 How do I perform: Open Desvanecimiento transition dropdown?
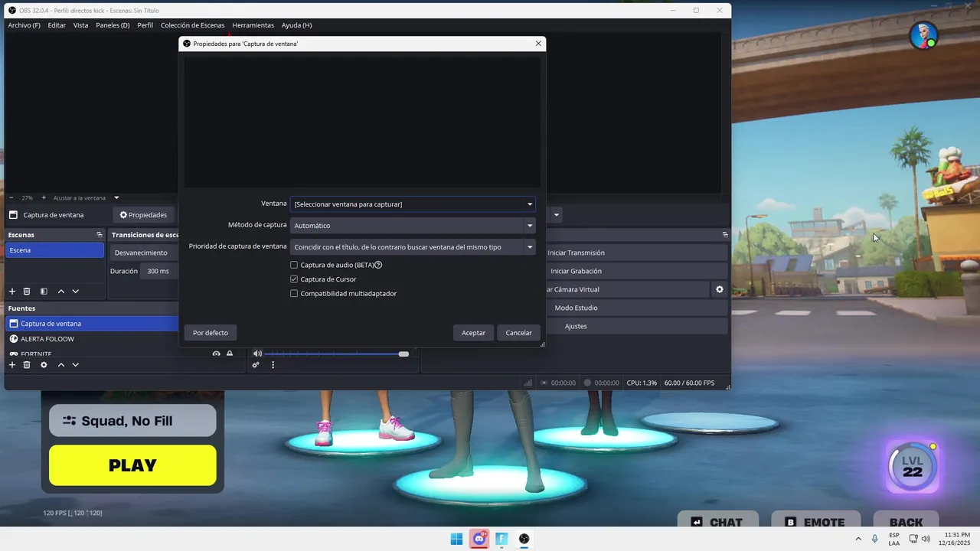point(145,253)
